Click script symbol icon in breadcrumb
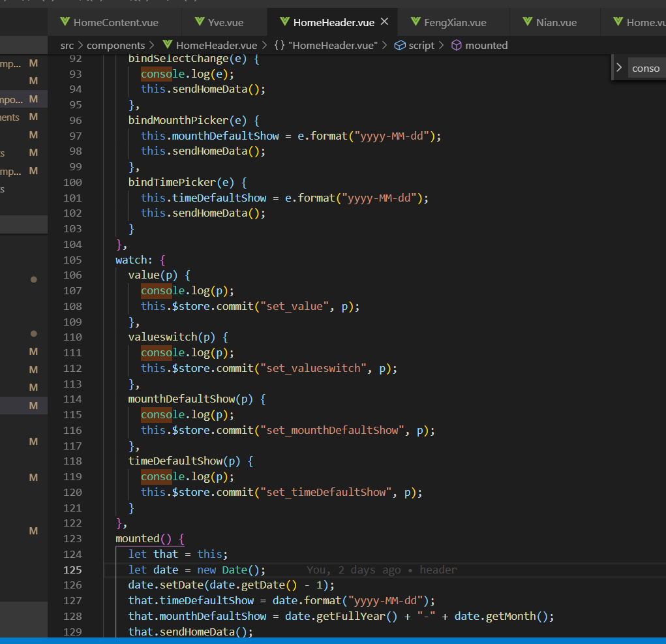 pyautogui.click(x=400, y=45)
